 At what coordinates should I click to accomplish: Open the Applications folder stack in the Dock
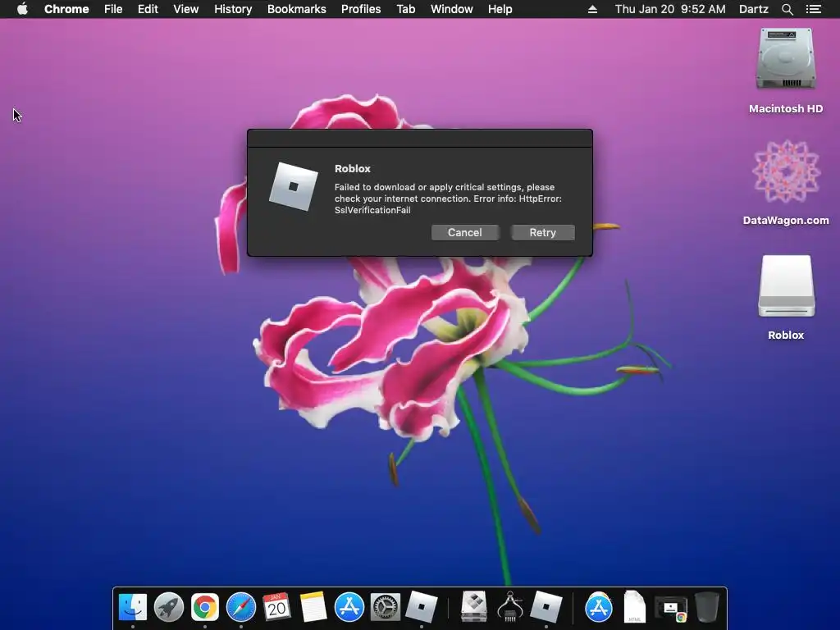pos(598,607)
